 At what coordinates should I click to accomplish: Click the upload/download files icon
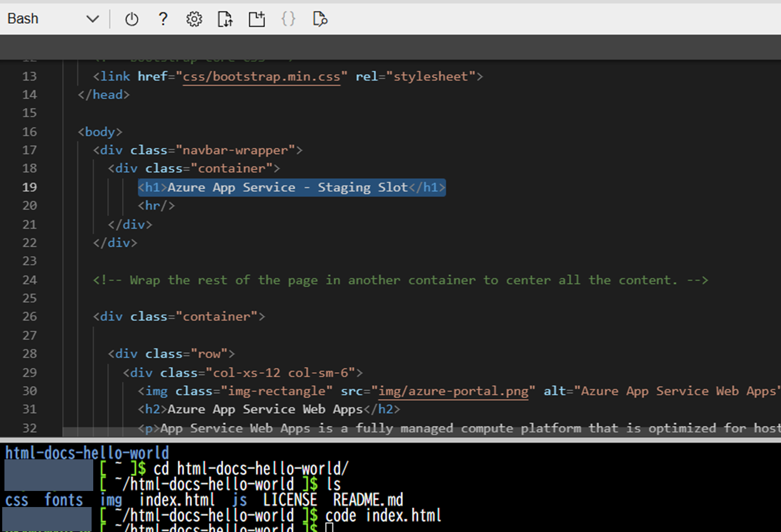point(225,19)
